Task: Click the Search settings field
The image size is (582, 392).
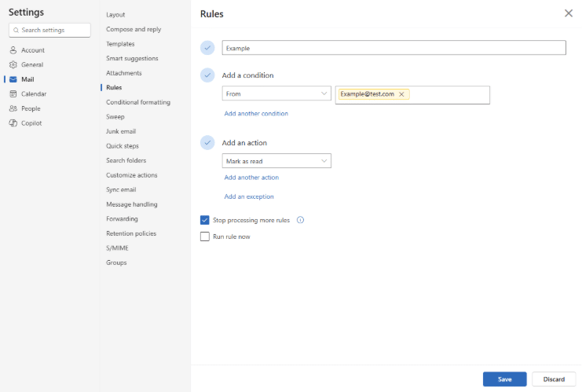Action: (47, 30)
